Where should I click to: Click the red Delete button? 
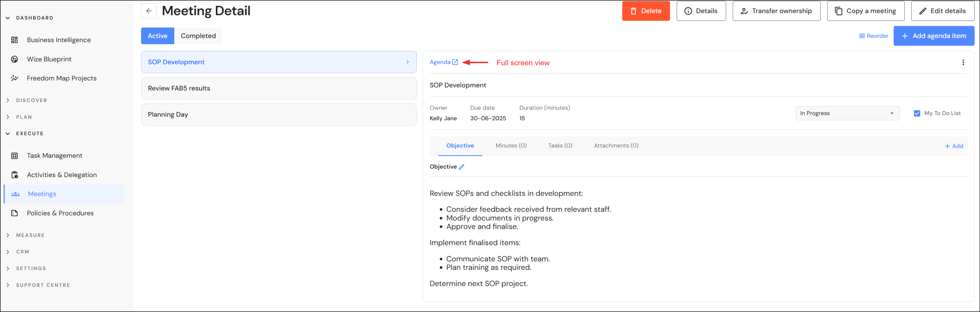(646, 11)
